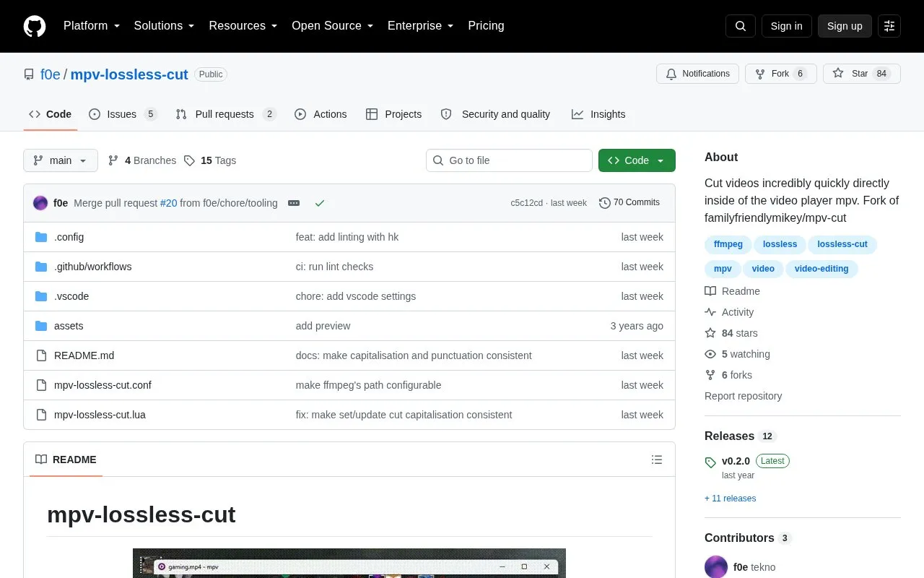Open mpv-lossless-cut.lua file
Image resolution: width=924 pixels, height=578 pixels.
[100, 415]
